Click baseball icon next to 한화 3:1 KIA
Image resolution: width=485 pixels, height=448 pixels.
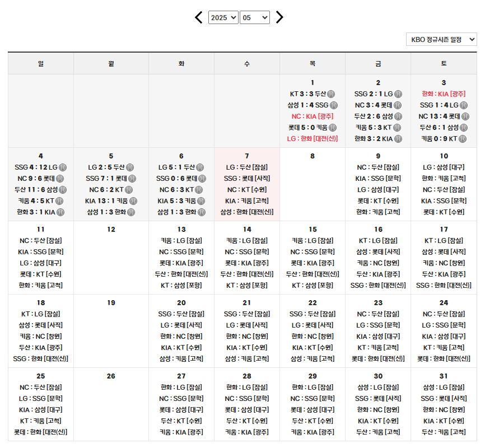click(x=60, y=212)
